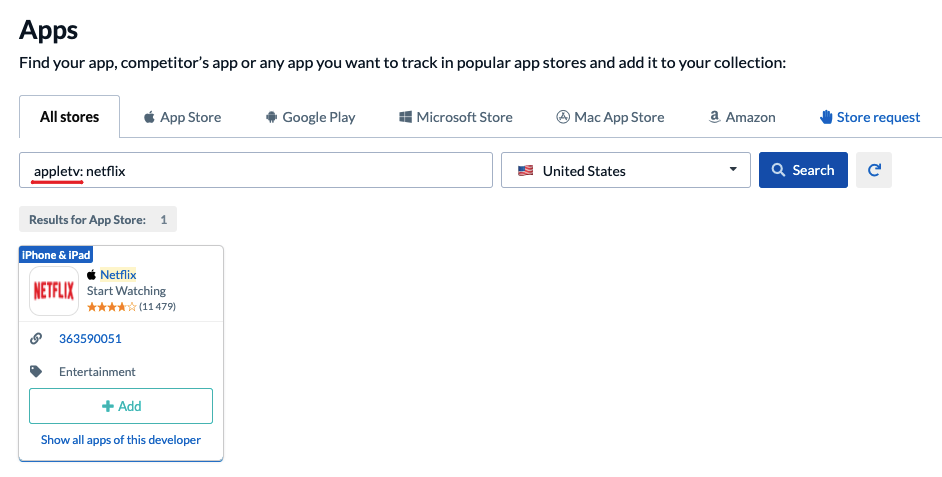Click the refresh icon button beside Search
The image size is (942, 477).
tap(874, 170)
